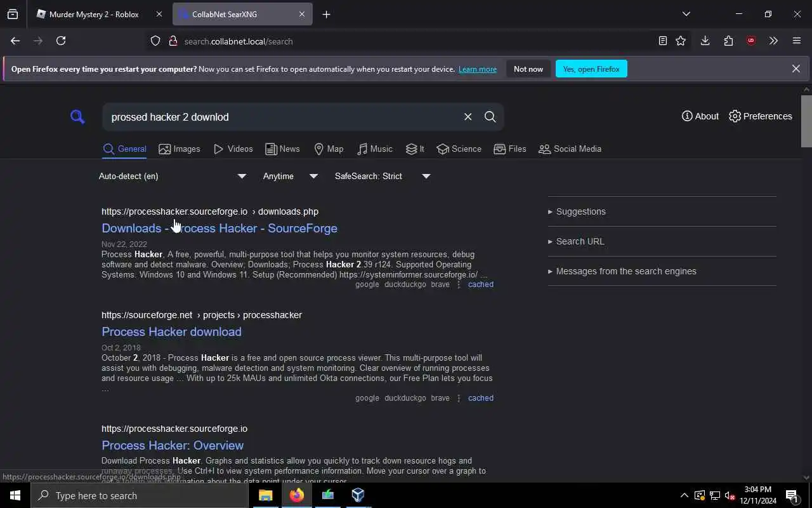
Task: Switch to the It tab
Action: tap(415, 149)
